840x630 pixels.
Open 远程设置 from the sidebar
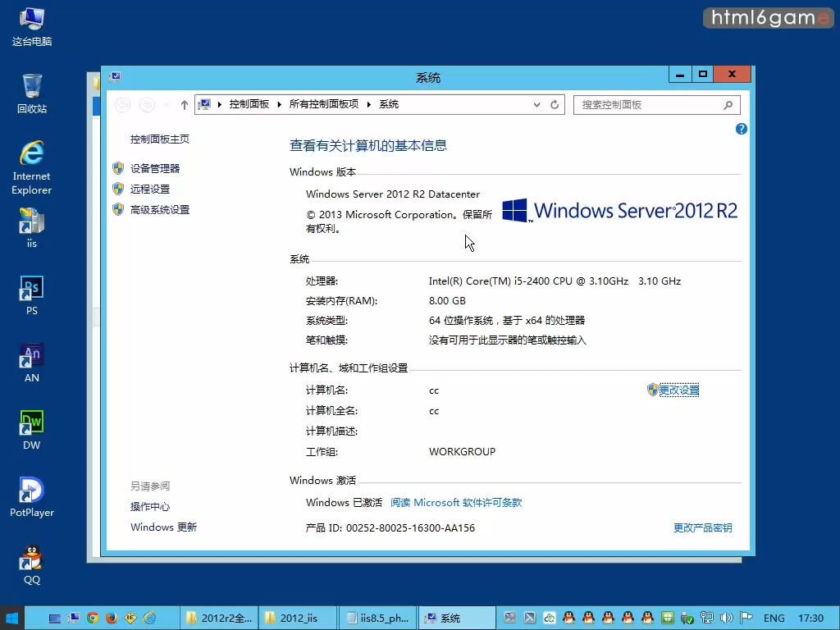coord(150,189)
